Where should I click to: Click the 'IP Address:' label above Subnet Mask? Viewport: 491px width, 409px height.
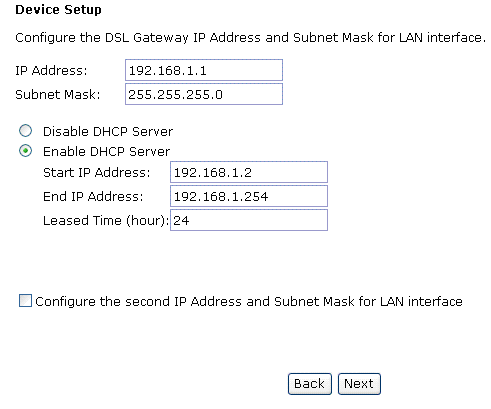(51, 70)
